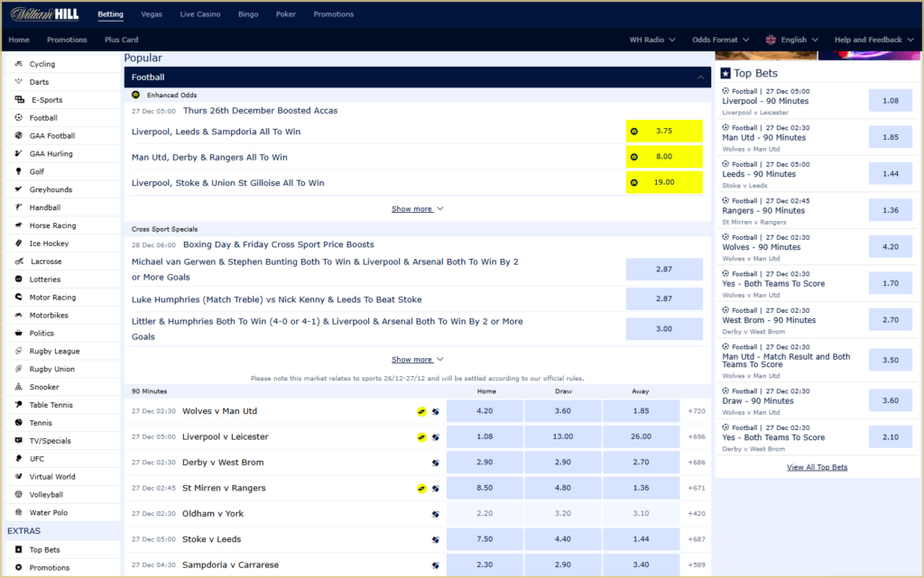This screenshot has width=924, height=578.
Task: Select the Lacrosse sport icon
Action: click(20, 261)
